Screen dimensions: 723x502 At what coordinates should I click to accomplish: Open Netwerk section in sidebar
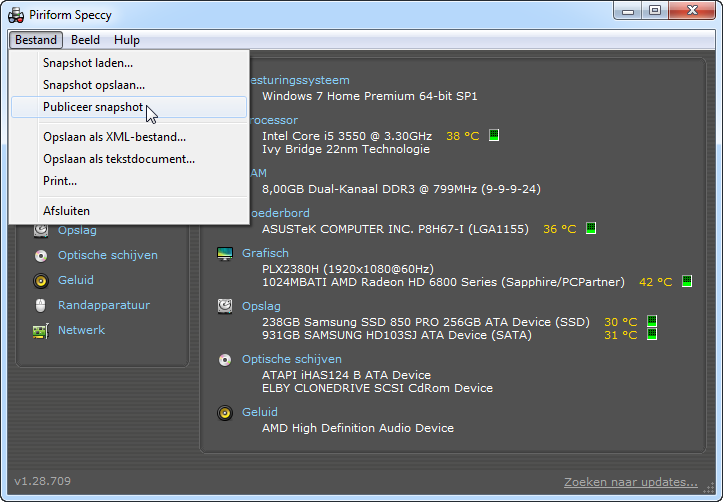82,330
